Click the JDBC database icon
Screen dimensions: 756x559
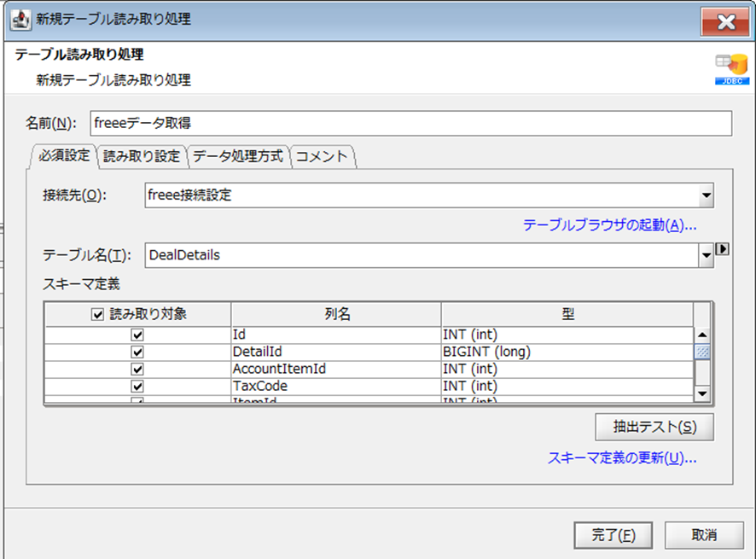click(732, 69)
